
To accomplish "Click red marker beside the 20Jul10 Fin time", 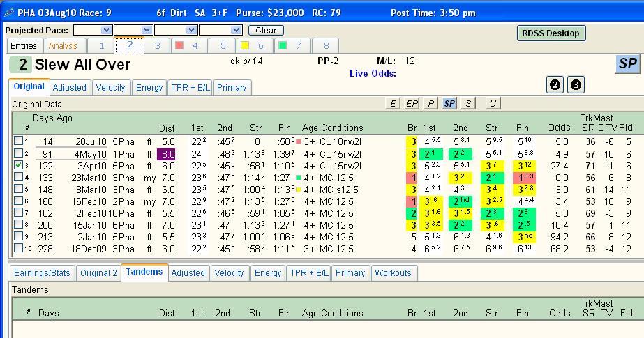I will point(299,141).
